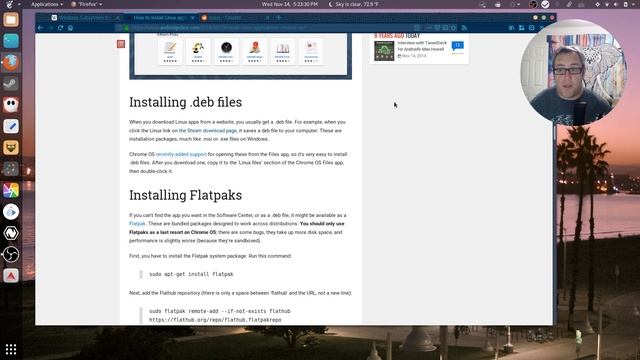Show all applications grid
640x360 pixels.
[x=11, y=349]
